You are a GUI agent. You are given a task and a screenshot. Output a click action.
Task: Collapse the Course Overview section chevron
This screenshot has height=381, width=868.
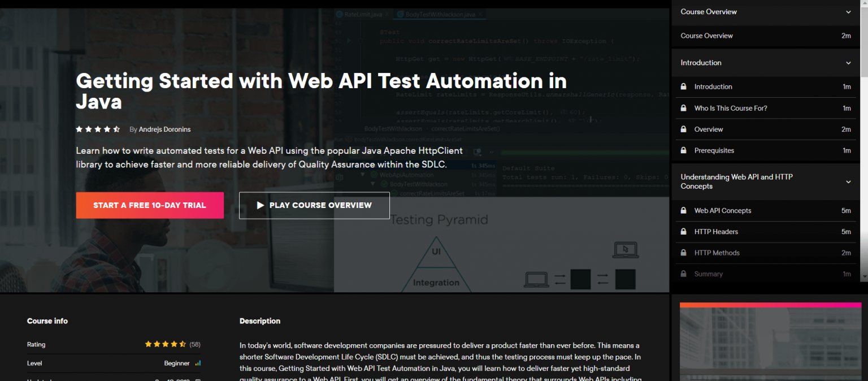coord(848,12)
